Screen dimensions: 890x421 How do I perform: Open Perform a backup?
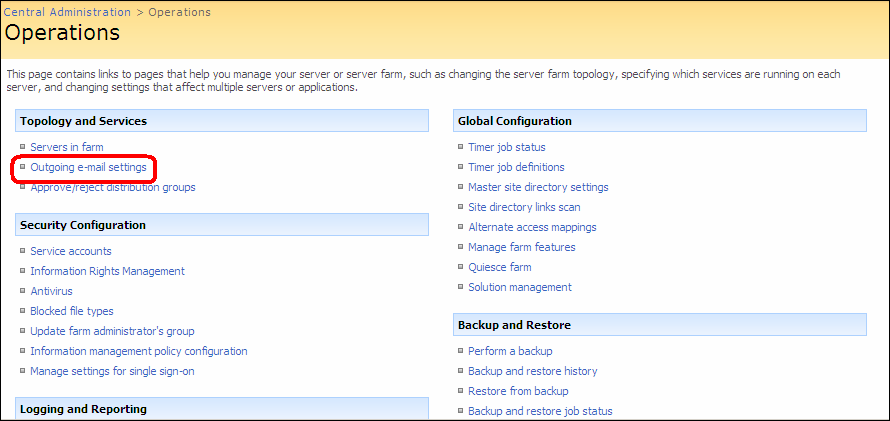[510, 351]
